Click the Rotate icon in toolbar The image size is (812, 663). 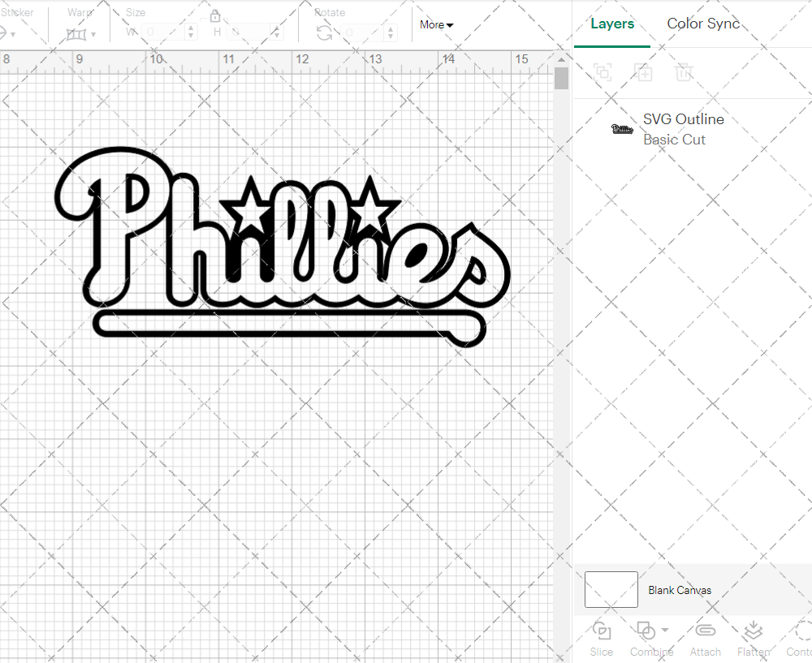[x=324, y=32]
